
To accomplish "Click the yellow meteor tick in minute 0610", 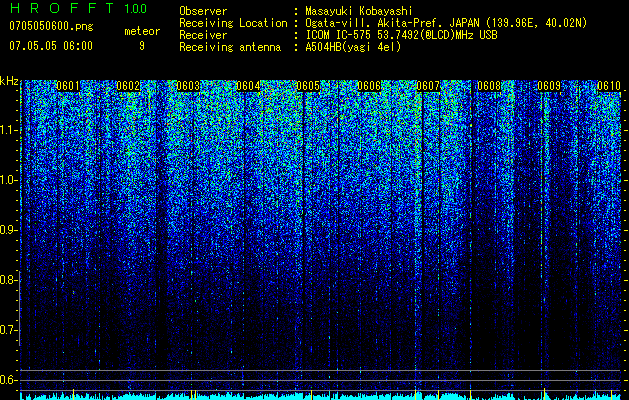I will (x=612, y=394).
